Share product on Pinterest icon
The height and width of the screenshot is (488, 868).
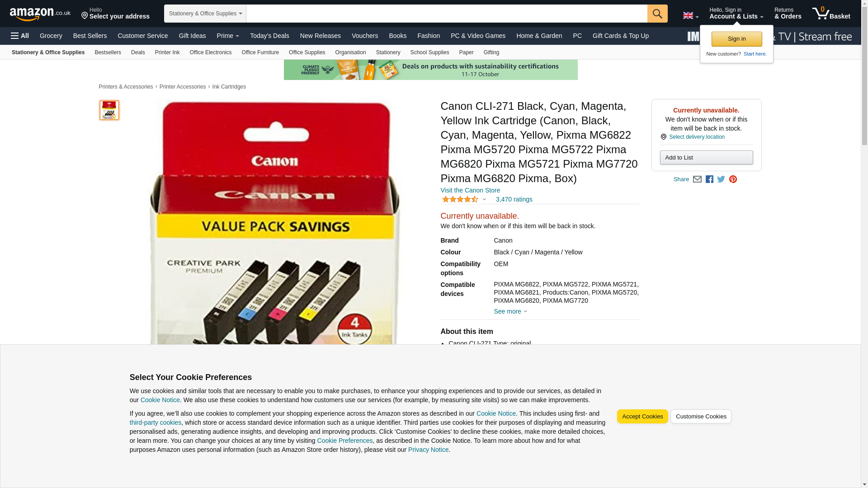point(733,179)
